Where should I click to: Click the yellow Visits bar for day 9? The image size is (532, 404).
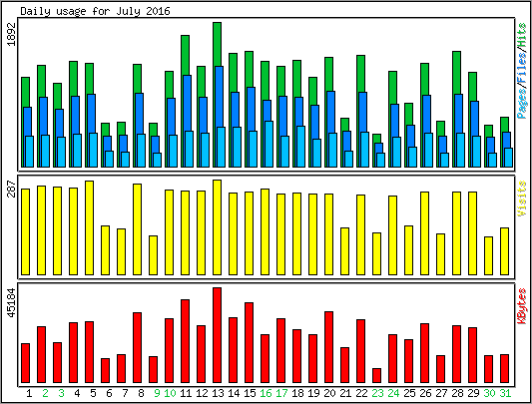click(153, 255)
